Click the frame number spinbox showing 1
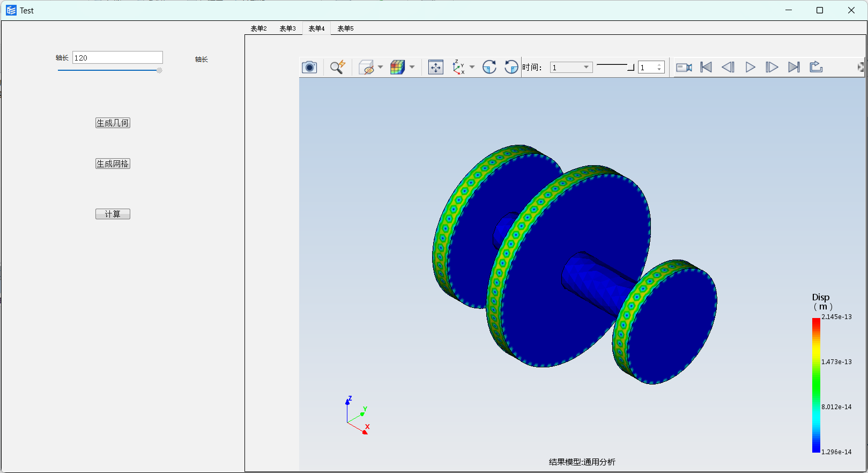The width and height of the screenshot is (868, 473). coord(651,67)
